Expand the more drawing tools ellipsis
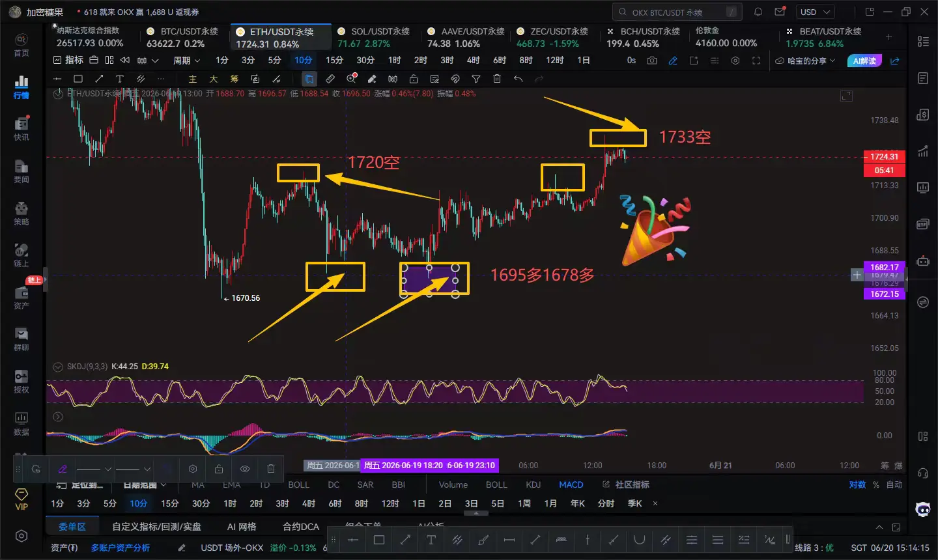Screen dimensions: 938x560 click(162, 79)
